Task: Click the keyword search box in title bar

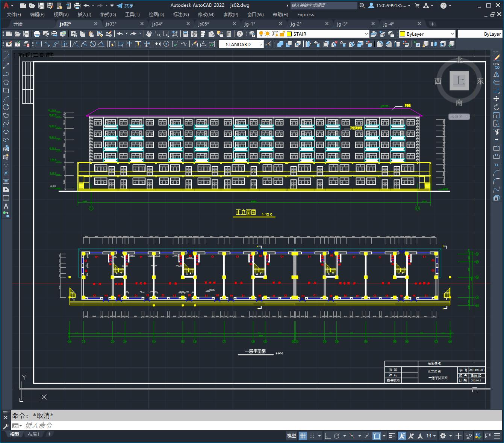Action: [x=324, y=6]
